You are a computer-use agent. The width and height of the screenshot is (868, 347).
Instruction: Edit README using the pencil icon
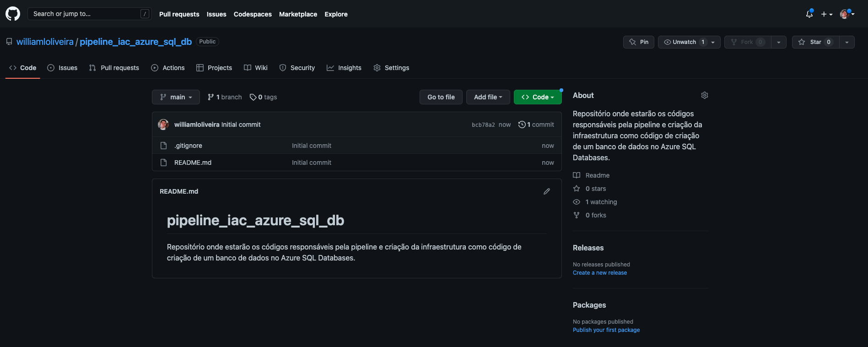pyautogui.click(x=546, y=191)
